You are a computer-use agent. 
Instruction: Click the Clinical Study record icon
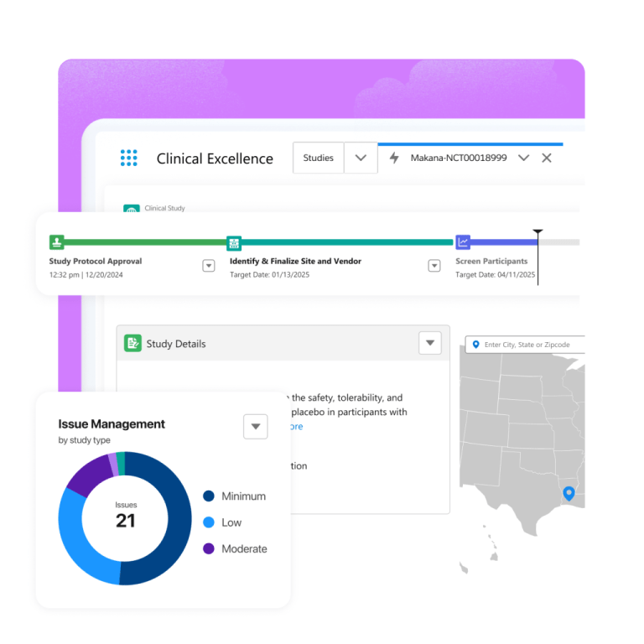point(131,210)
